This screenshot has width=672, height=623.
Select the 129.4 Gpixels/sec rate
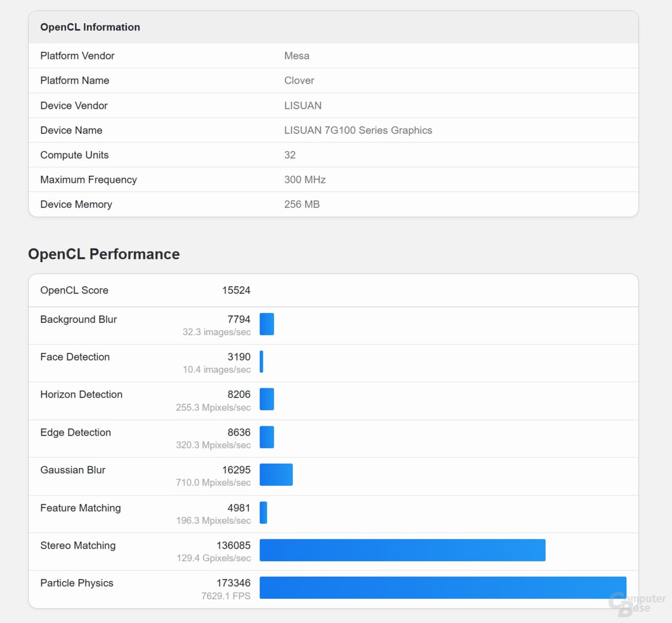pyautogui.click(x=213, y=558)
